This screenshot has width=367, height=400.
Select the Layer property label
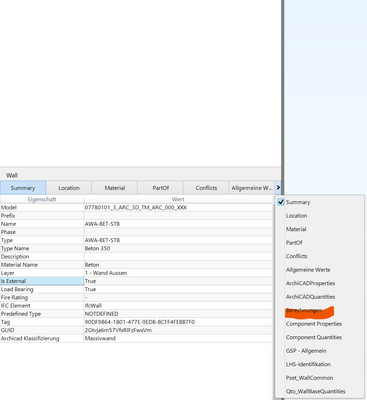click(x=8, y=273)
